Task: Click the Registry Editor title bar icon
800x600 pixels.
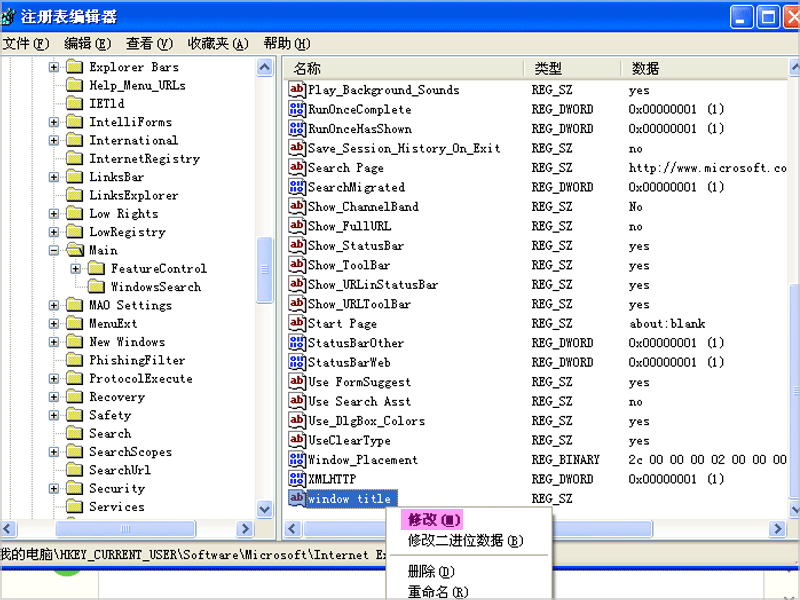Action: (x=7, y=17)
